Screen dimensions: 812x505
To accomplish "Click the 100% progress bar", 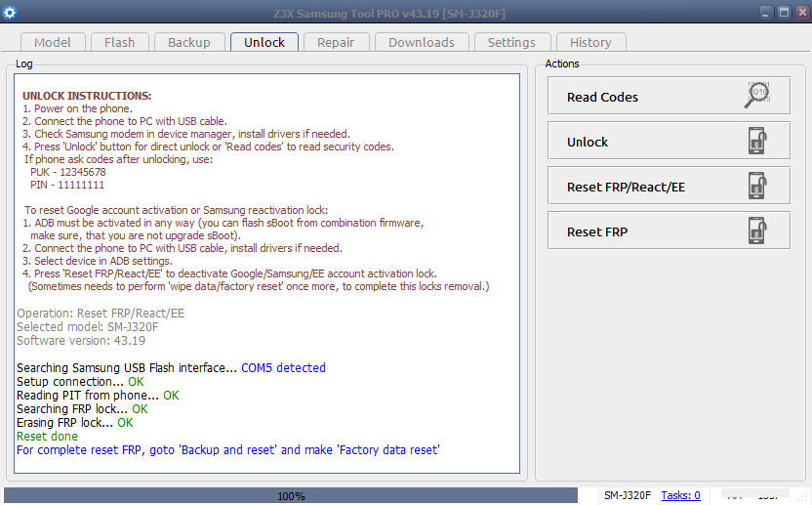I will point(291,495).
